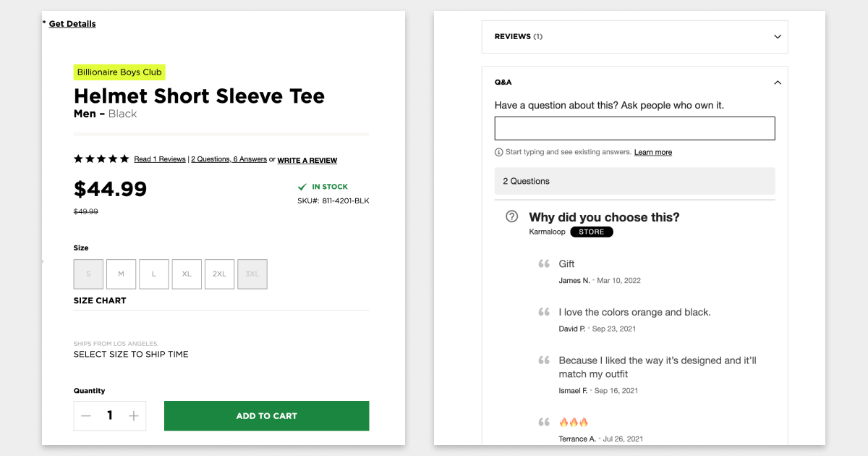The image size is (868, 456).
Task: Click the Get Details link
Action: click(72, 24)
